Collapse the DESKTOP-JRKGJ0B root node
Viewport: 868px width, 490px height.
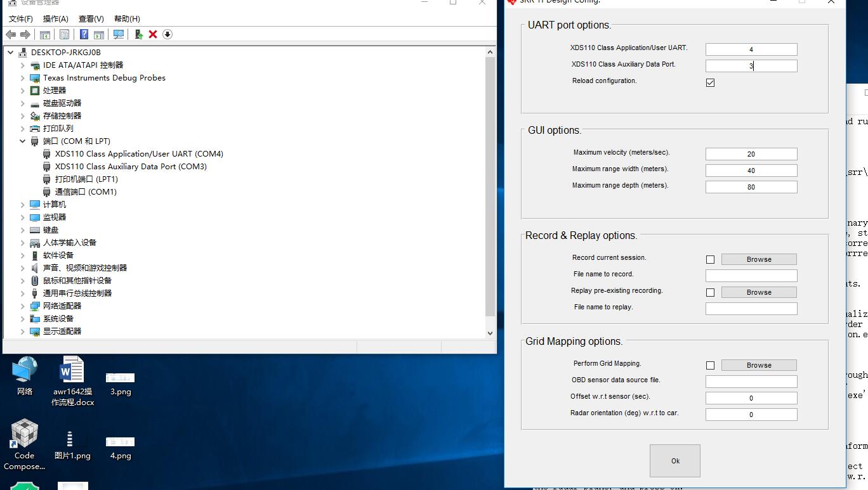(11, 53)
